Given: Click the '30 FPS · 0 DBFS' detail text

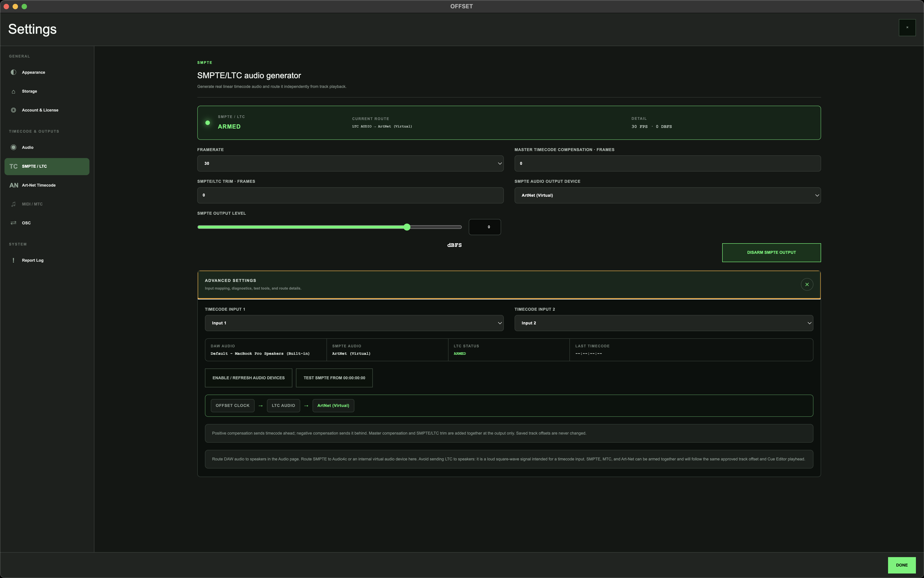Looking at the screenshot, I should pyautogui.click(x=651, y=127).
